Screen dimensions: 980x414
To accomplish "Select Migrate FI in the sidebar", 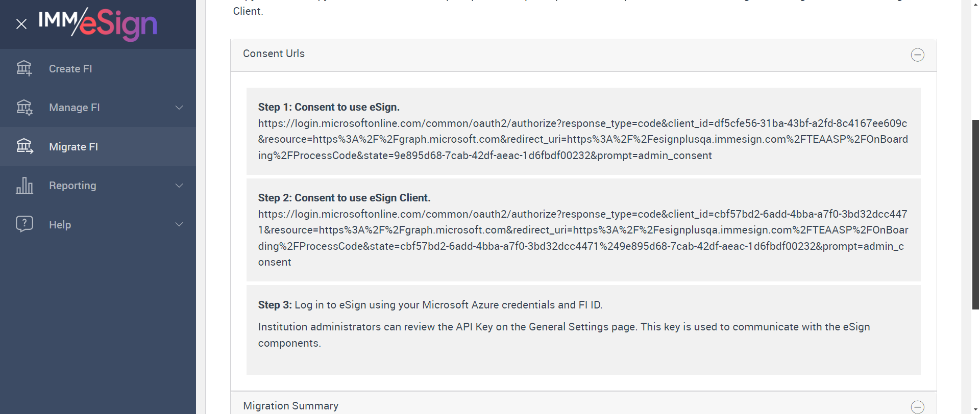I will tap(73, 147).
